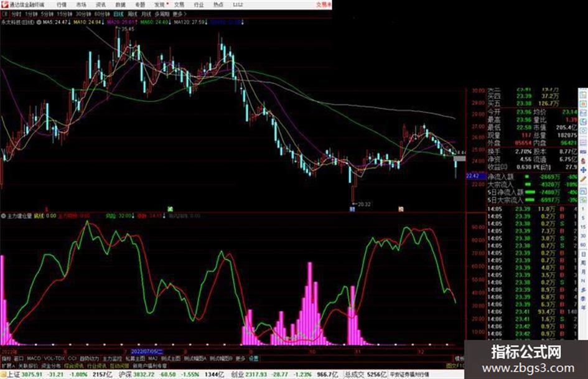Open the 互动问答 tab
The width and height of the screenshot is (588, 379).
point(119,365)
